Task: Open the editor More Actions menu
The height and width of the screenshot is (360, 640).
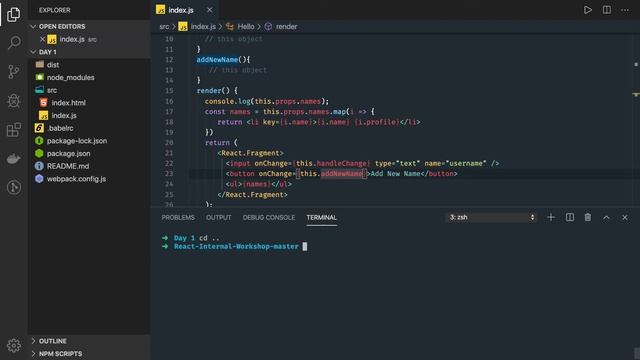Action: coord(625,10)
